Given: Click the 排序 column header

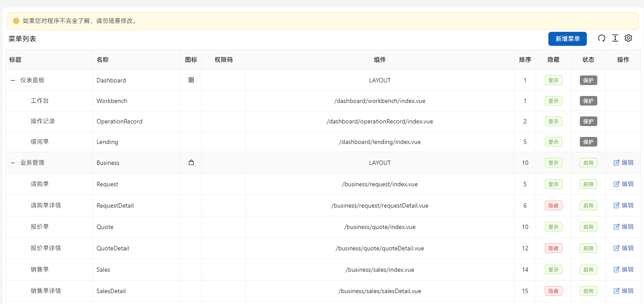Looking at the screenshot, I should pyautogui.click(x=525, y=60).
